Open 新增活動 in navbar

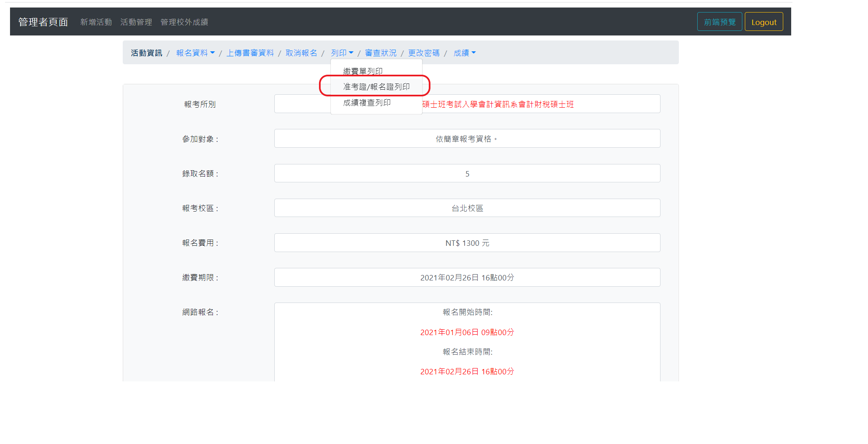pyautogui.click(x=96, y=22)
